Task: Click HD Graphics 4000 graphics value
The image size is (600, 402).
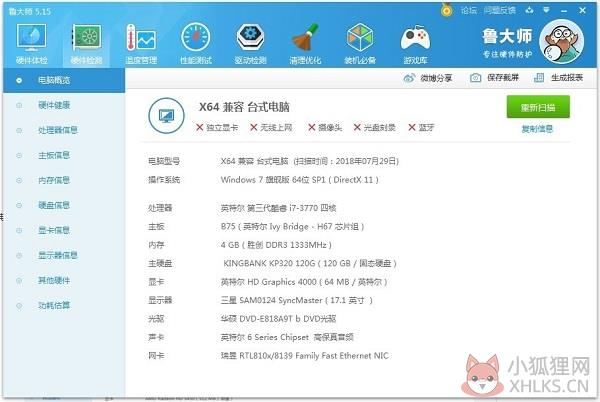Action: (x=304, y=282)
